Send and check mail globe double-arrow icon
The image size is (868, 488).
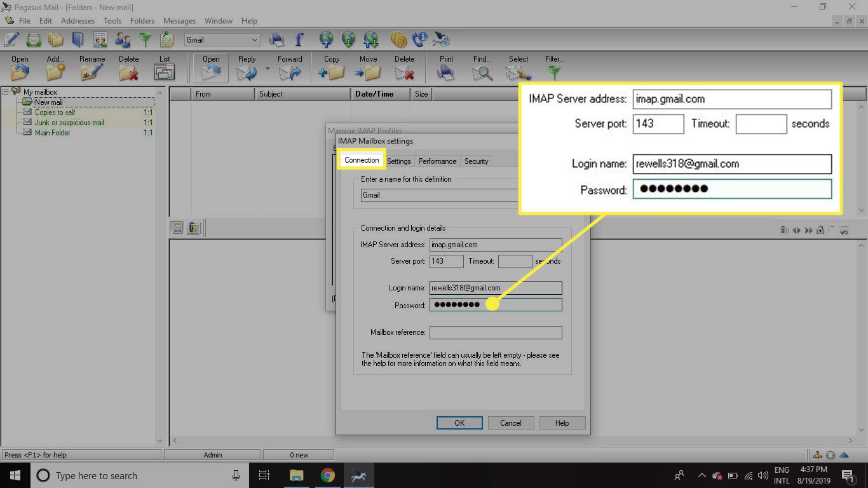371,40
